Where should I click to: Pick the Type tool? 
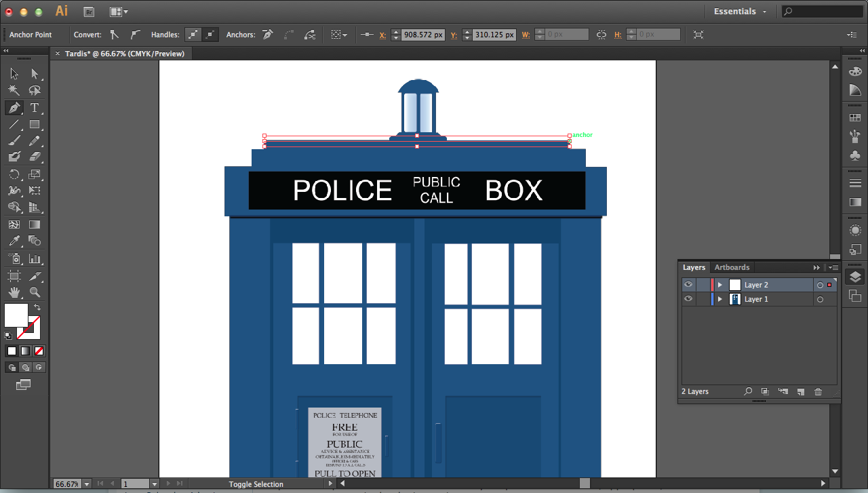(35, 108)
